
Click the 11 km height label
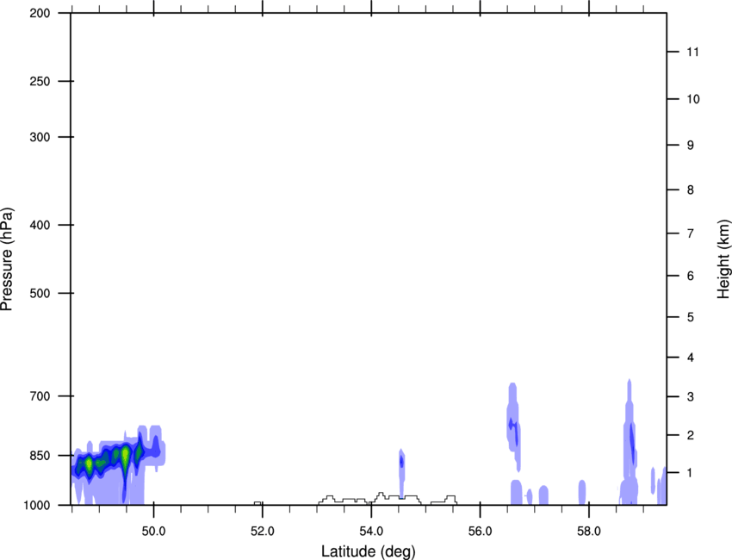[692, 52]
